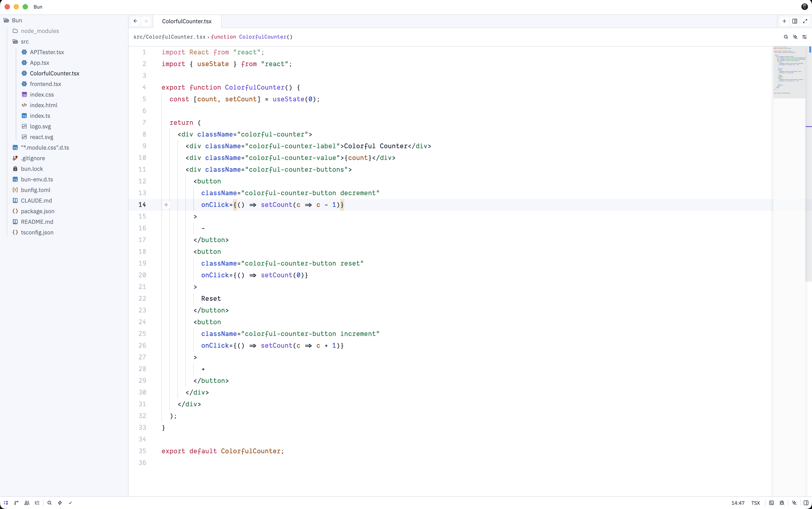
Task: Zoom the pane with expand arrows icon
Action: point(805,21)
